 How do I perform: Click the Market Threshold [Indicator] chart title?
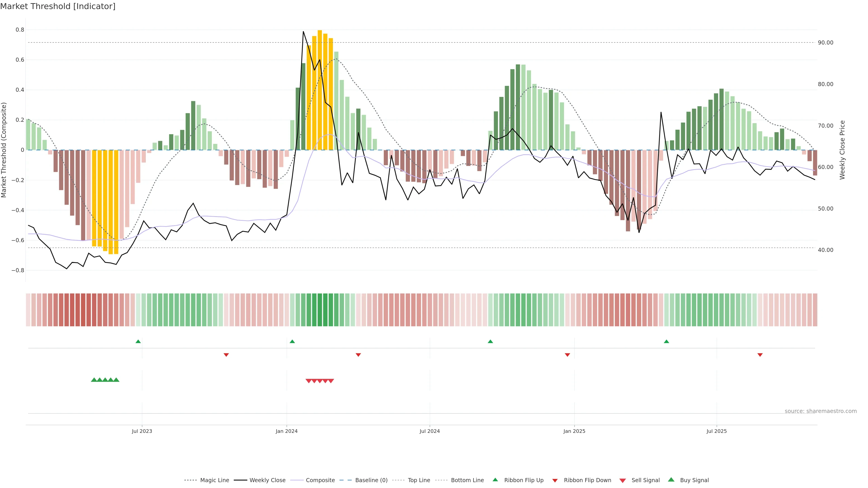tap(58, 6)
